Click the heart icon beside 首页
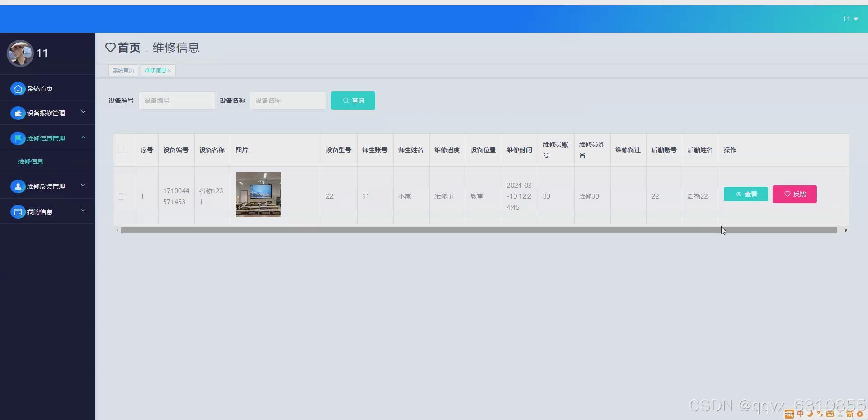868x420 pixels. click(x=110, y=48)
